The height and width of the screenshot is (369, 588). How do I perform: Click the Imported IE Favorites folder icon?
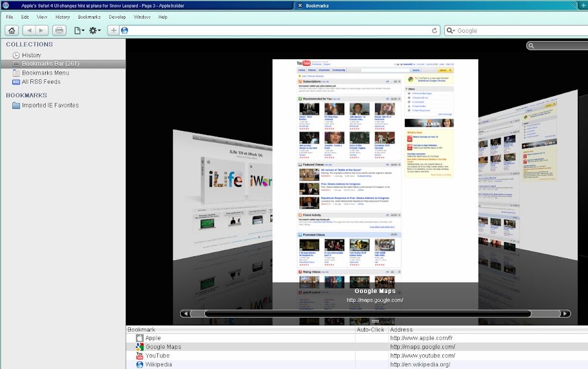(16, 105)
